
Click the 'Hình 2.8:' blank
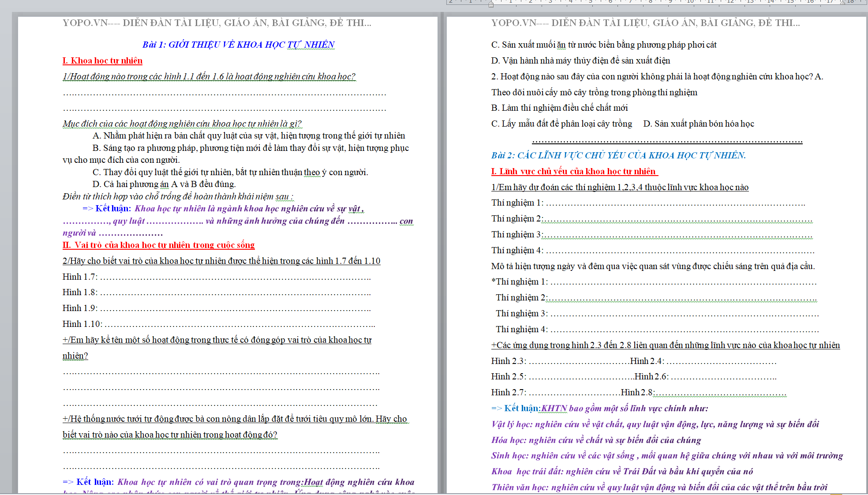click(720, 393)
